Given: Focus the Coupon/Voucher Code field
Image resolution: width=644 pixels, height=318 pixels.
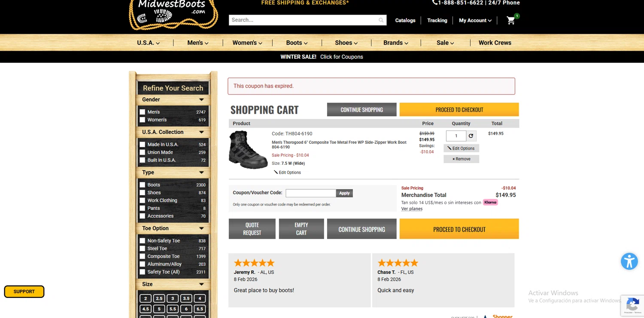Looking at the screenshot, I should click(x=311, y=193).
